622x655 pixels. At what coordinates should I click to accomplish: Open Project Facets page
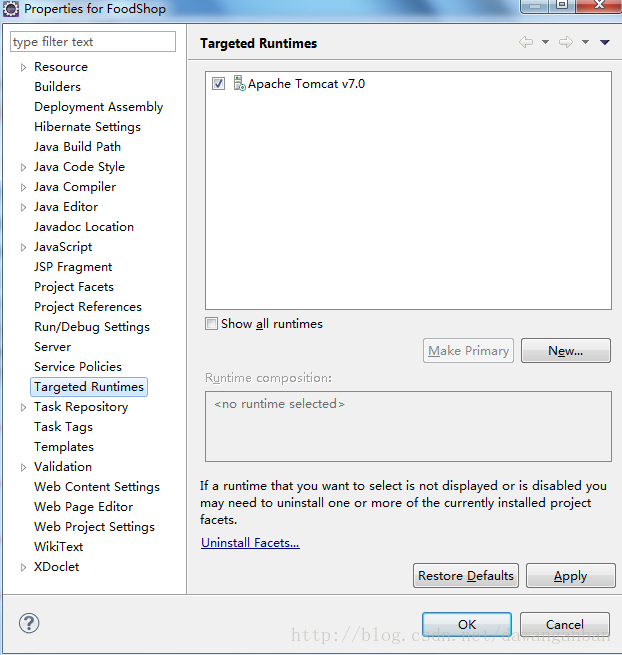[x=74, y=287]
